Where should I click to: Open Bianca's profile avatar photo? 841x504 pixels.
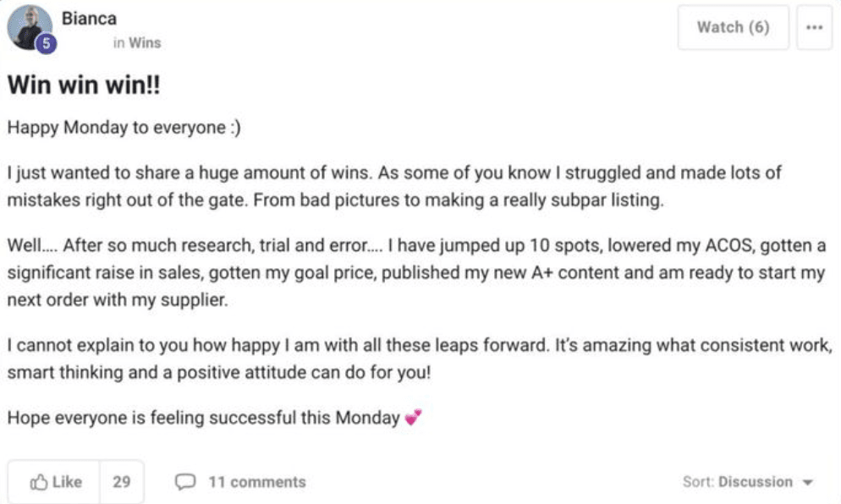tap(29, 27)
